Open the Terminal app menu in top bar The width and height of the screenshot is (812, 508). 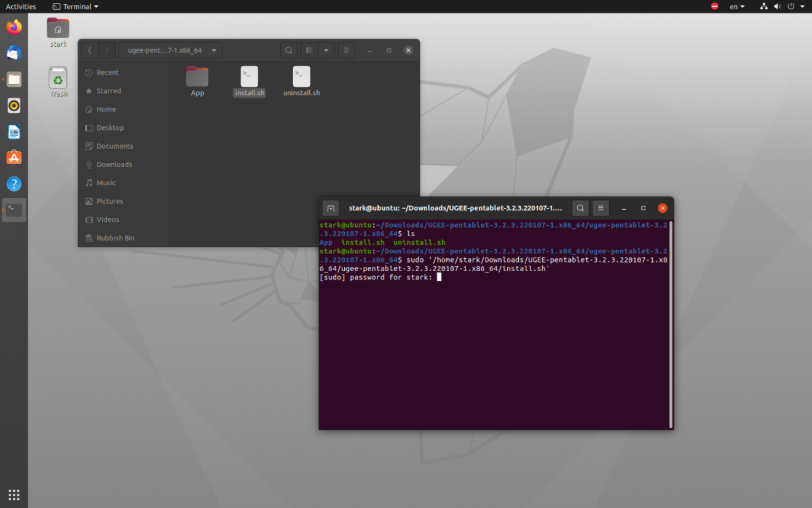[76, 7]
